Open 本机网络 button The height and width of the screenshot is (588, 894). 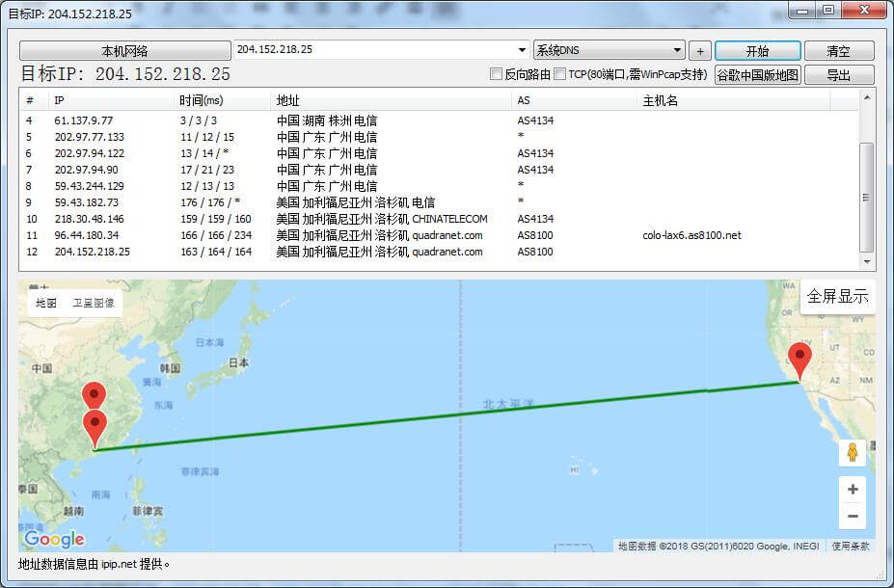click(124, 50)
